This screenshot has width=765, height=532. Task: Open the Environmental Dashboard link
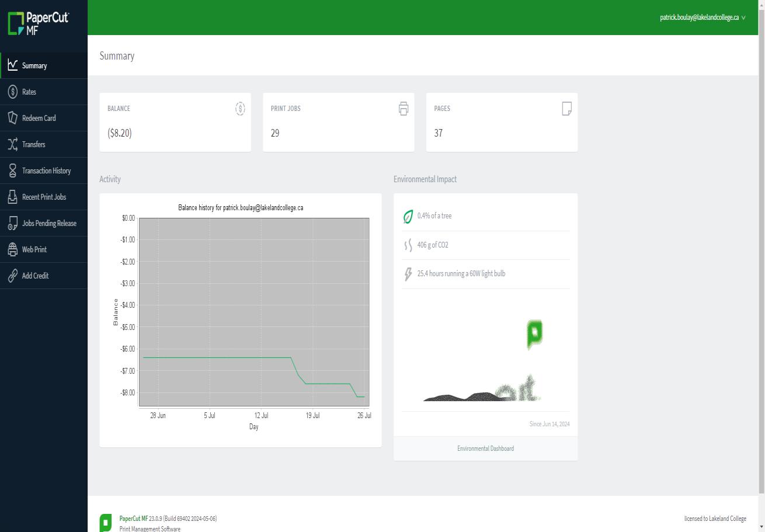tap(485, 448)
